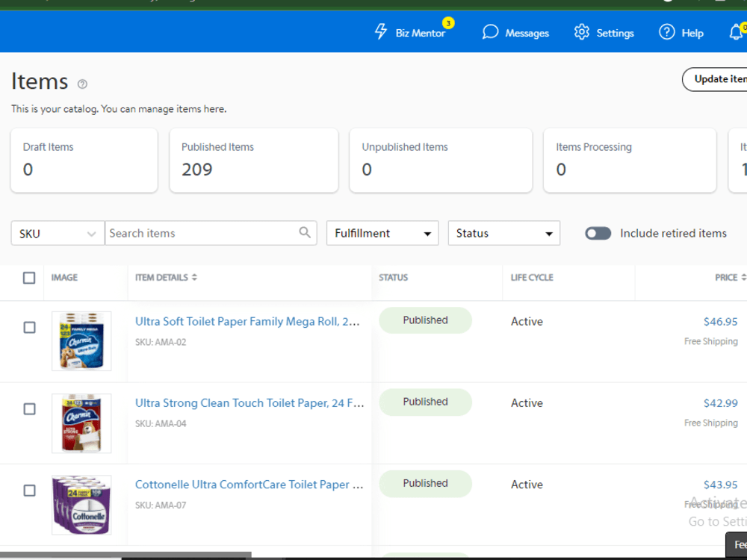The width and height of the screenshot is (747, 560).
Task: Select the Unpublished Items card
Action: (441, 161)
